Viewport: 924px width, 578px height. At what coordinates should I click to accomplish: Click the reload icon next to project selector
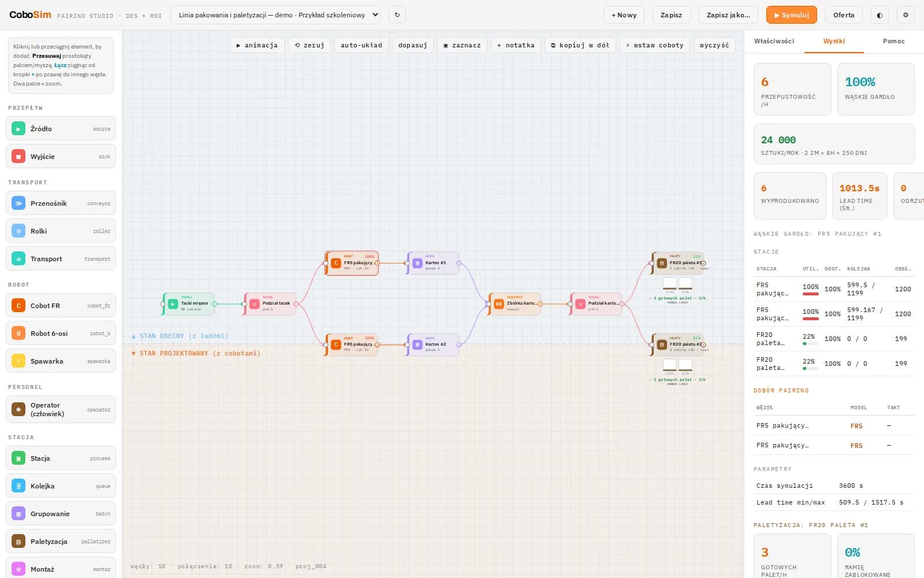point(397,15)
